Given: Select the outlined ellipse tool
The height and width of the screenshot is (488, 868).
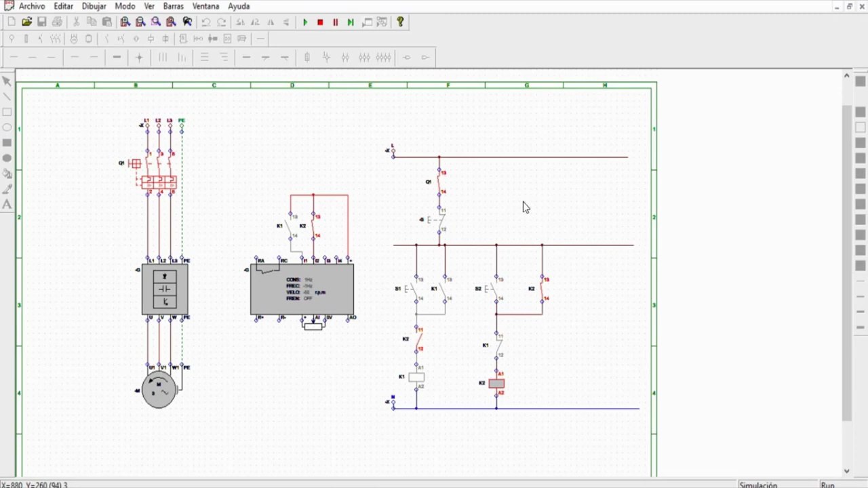Looking at the screenshot, I should click(x=7, y=127).
